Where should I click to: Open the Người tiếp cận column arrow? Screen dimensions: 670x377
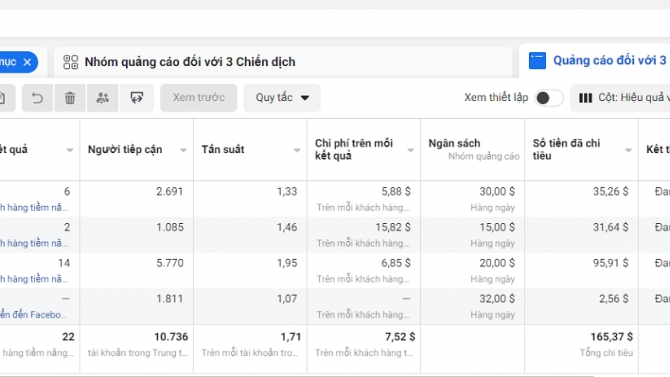pyautogui.click(x=183, y=150)
